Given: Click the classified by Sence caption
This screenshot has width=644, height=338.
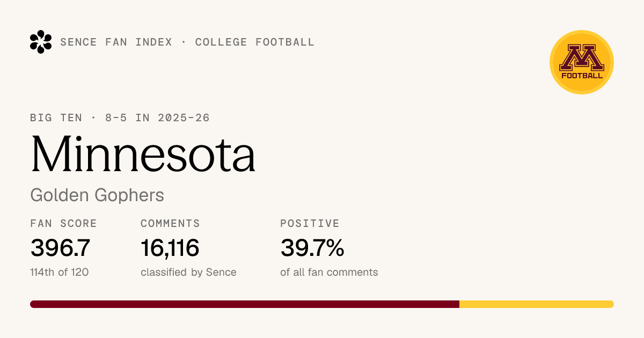Looking at the screenshot, I should pyautogui.click(x=188, y=272).
